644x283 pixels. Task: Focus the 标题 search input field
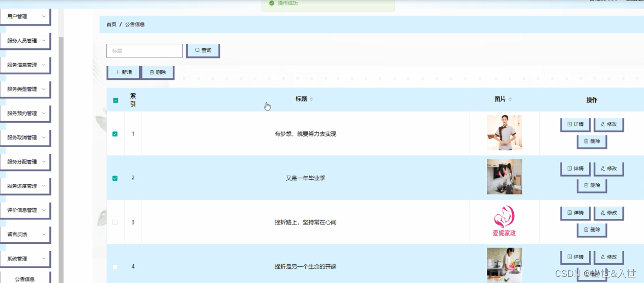pos(144,51)
